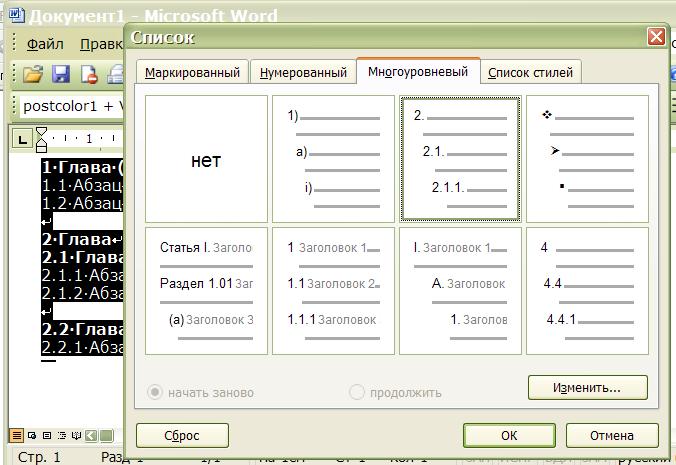
Task: Open the Нумерованный tab
Action: click(x=303, y=72)
